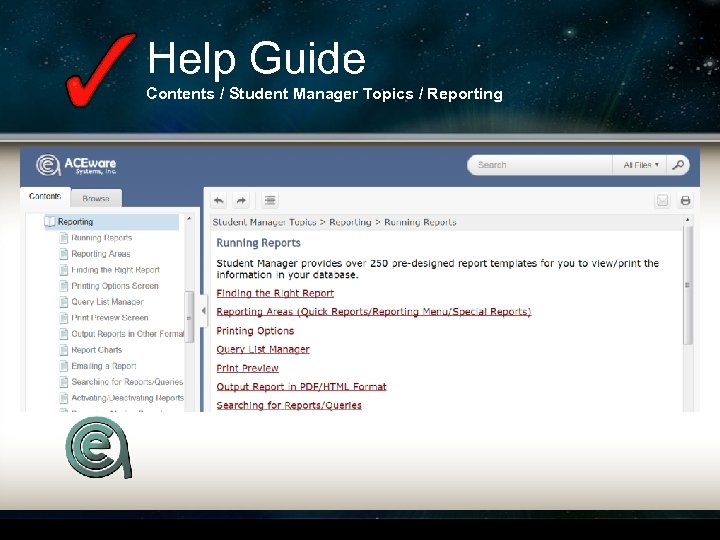Click page icon beside Report Charts
Screen dimensions: 720x540
[64, 350]
